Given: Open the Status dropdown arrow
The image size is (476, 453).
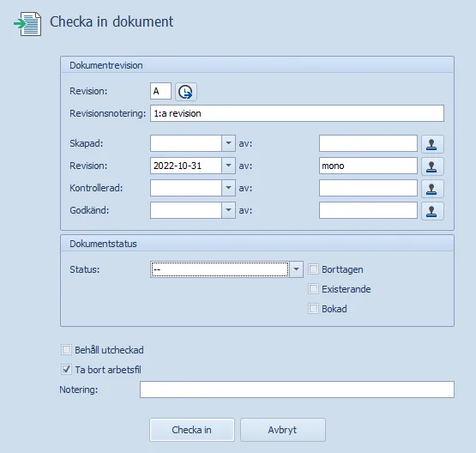Looking at the screenshot, I should point(296,269).
